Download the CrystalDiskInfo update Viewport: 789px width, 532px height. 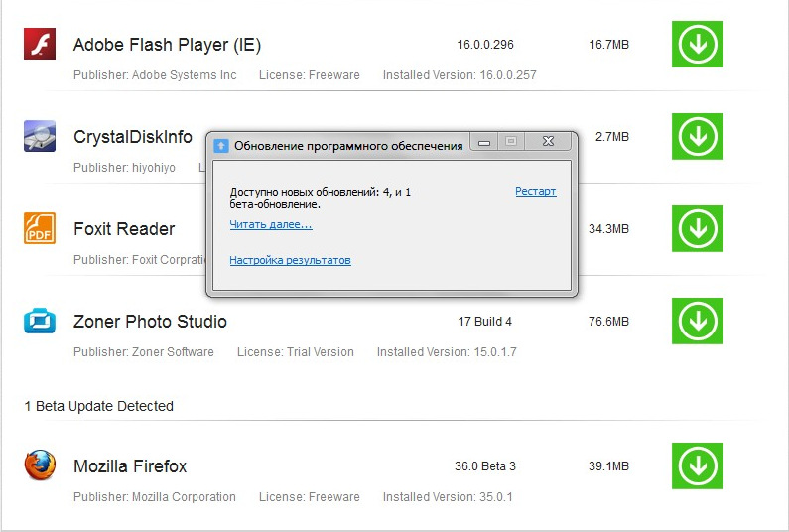(698, 136)
